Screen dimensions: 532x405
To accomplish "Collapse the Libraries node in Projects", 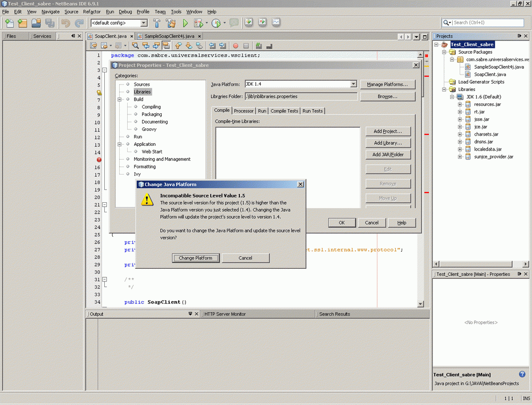I will tap(444, 89).
